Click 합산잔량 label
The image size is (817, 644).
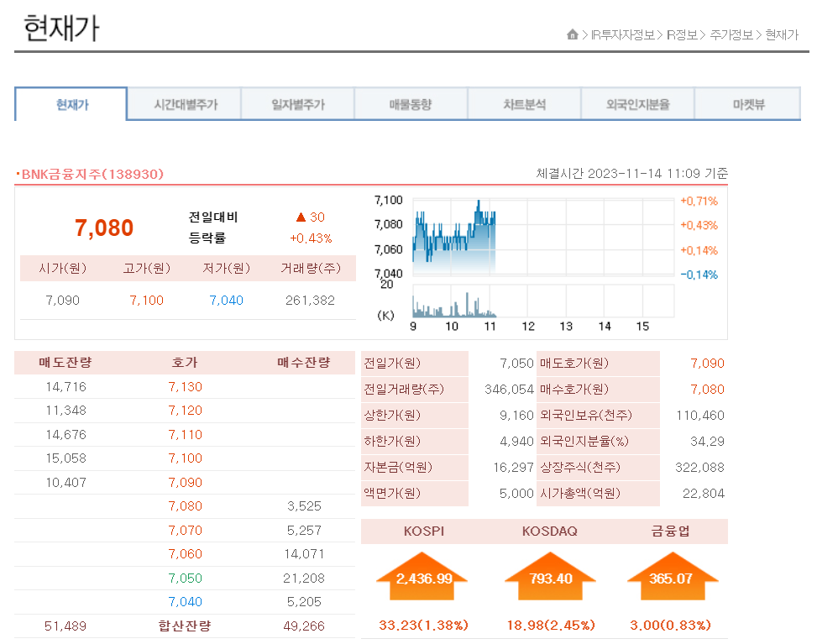185,626
